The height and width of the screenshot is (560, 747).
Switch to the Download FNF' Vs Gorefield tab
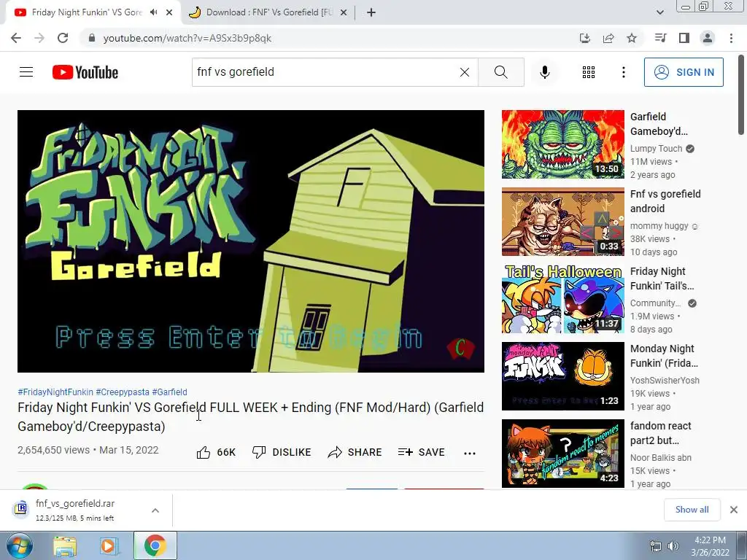click(268, 12)
